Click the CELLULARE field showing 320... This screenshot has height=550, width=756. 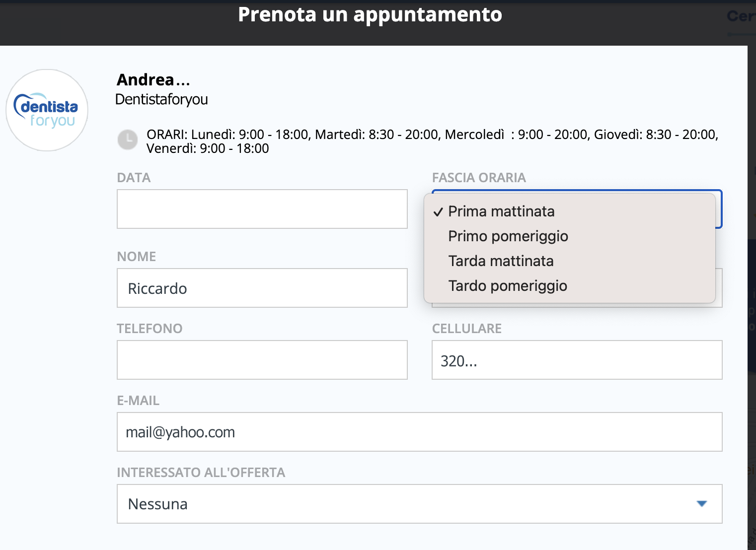(576, 360)
